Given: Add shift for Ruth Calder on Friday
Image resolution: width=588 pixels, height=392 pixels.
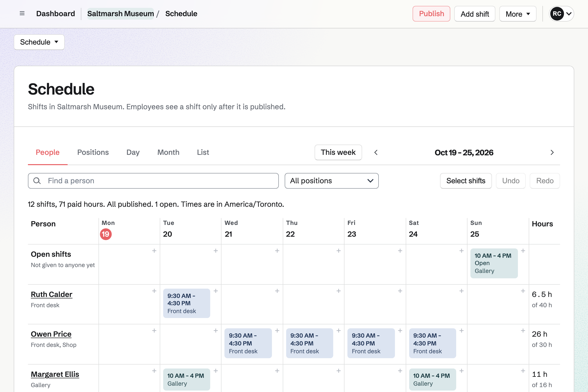Looking at the screenshot, I should (x=400, y=291).
